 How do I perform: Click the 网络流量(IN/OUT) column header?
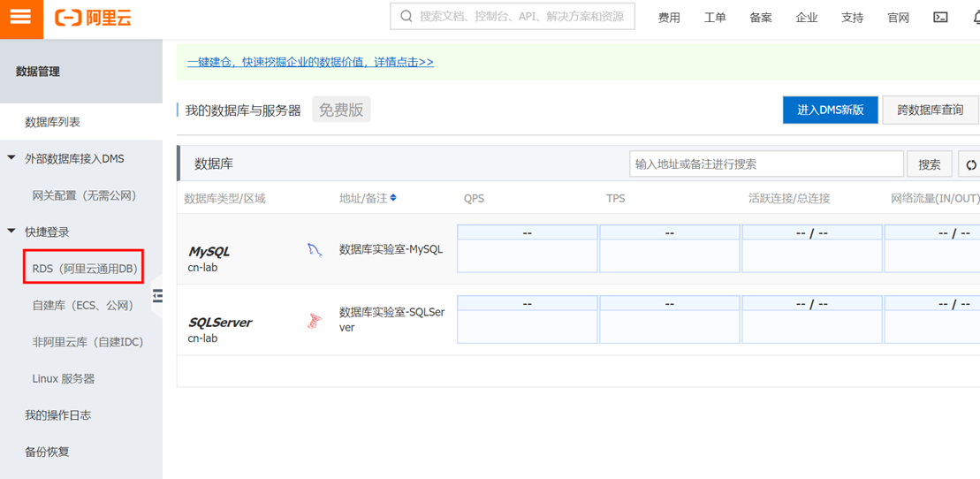click(934, 199)
